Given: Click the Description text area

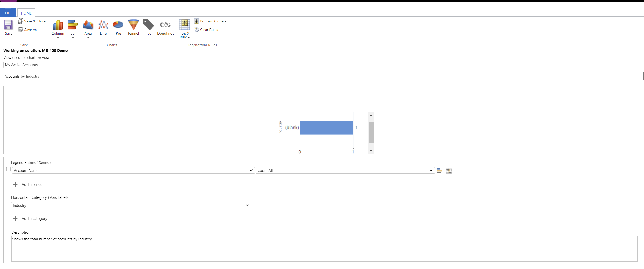Looking at the screenshot, I should (324, 248).
